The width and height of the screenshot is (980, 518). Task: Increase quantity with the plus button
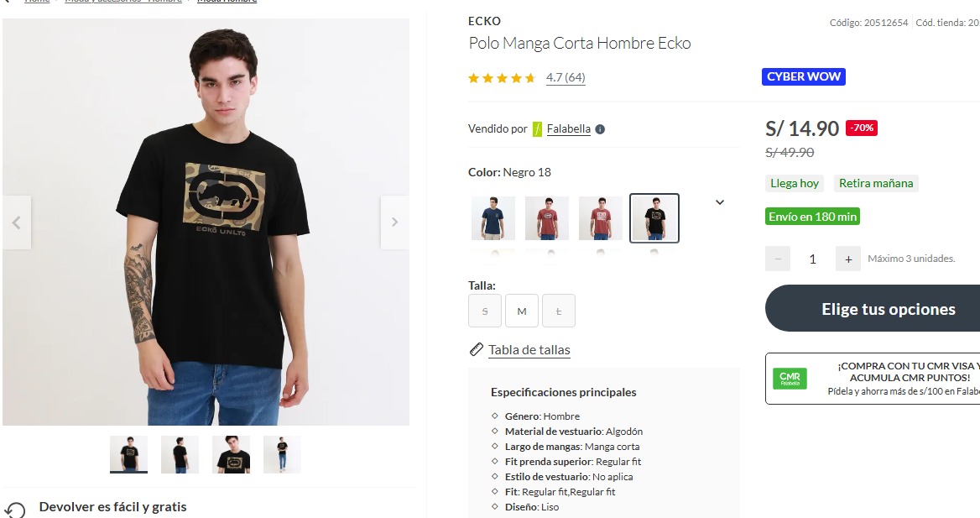(848, 259)
